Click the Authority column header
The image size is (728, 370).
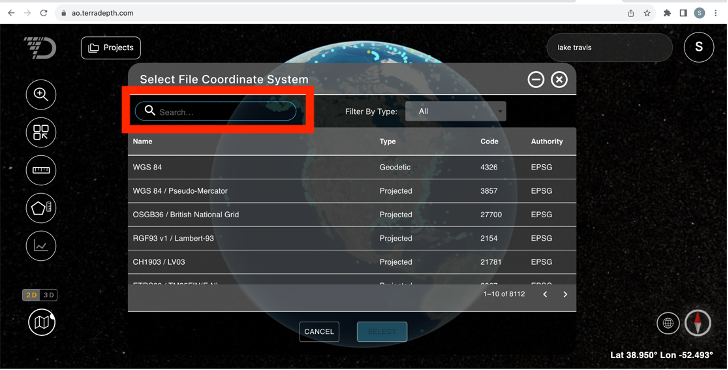(547, 141)
